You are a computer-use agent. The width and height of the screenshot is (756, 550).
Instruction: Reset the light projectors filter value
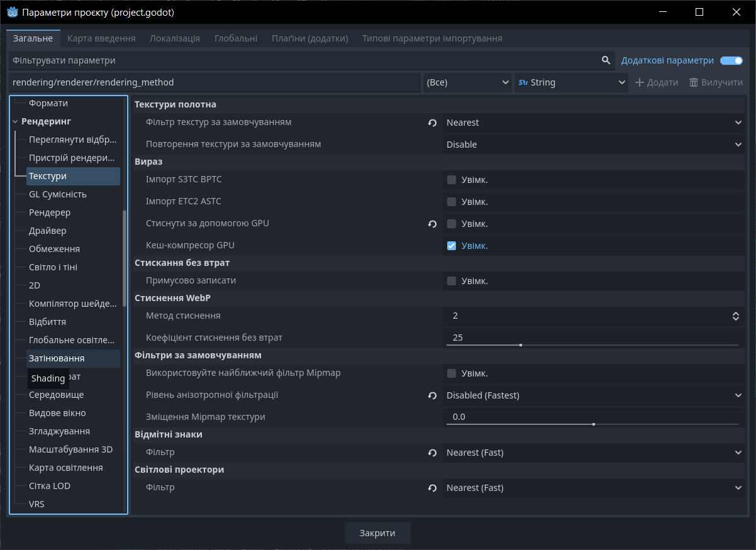pyautogui.click(x=432, y=488)
